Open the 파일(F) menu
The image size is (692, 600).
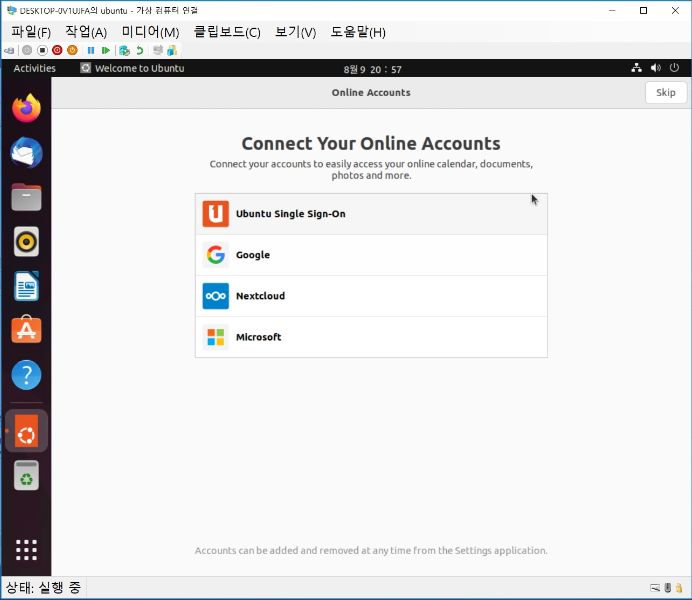tap(31, 32)
